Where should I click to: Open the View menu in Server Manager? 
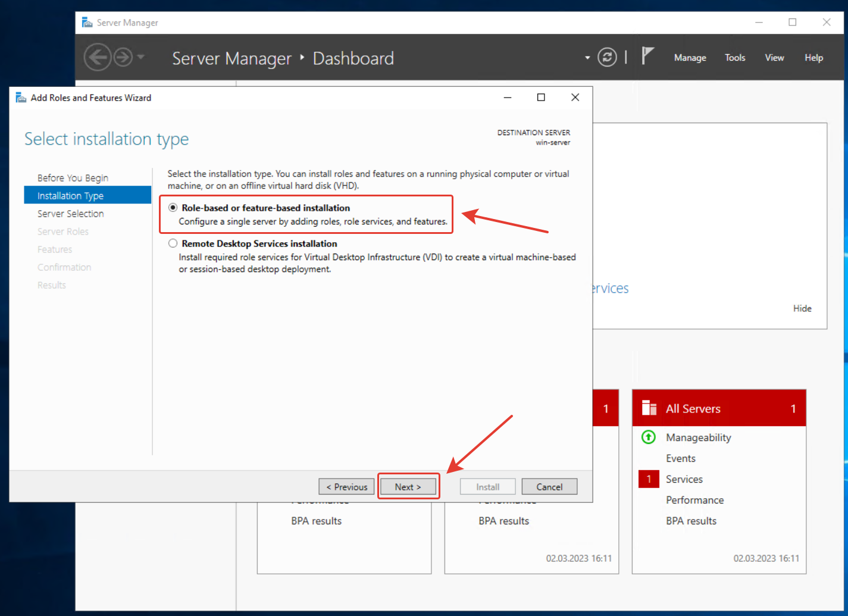point(774,58)
